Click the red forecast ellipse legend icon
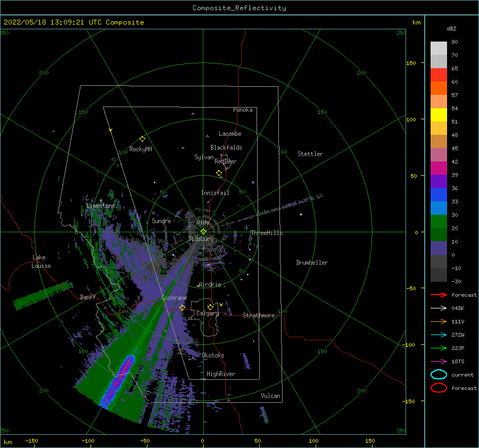Screen dimensions: 479x448 click(x=439, y=388)
